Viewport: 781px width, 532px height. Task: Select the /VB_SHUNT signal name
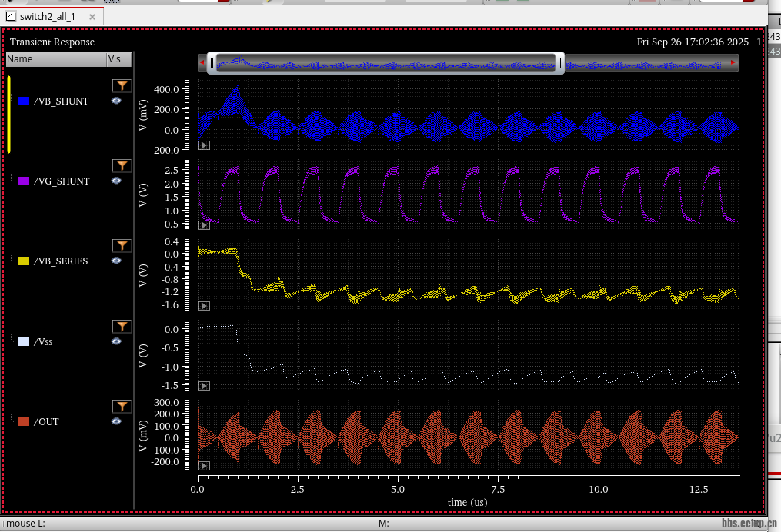point(62,101)
